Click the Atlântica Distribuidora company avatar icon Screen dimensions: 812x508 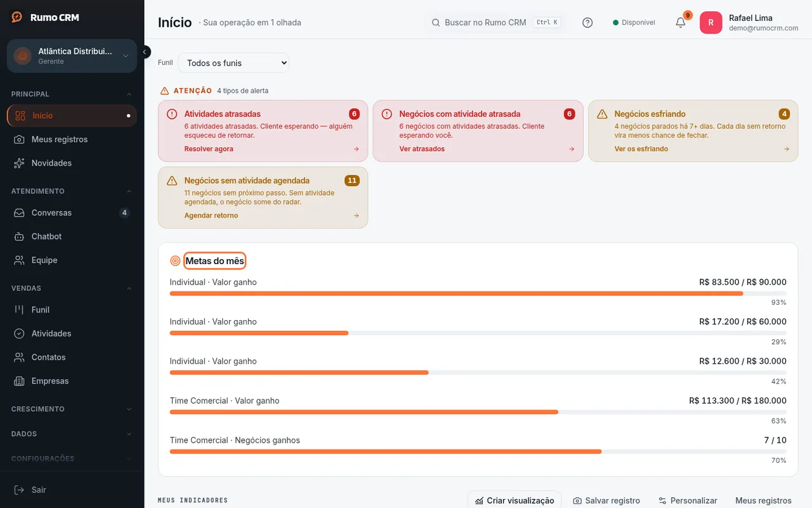(x=23, y=56)
